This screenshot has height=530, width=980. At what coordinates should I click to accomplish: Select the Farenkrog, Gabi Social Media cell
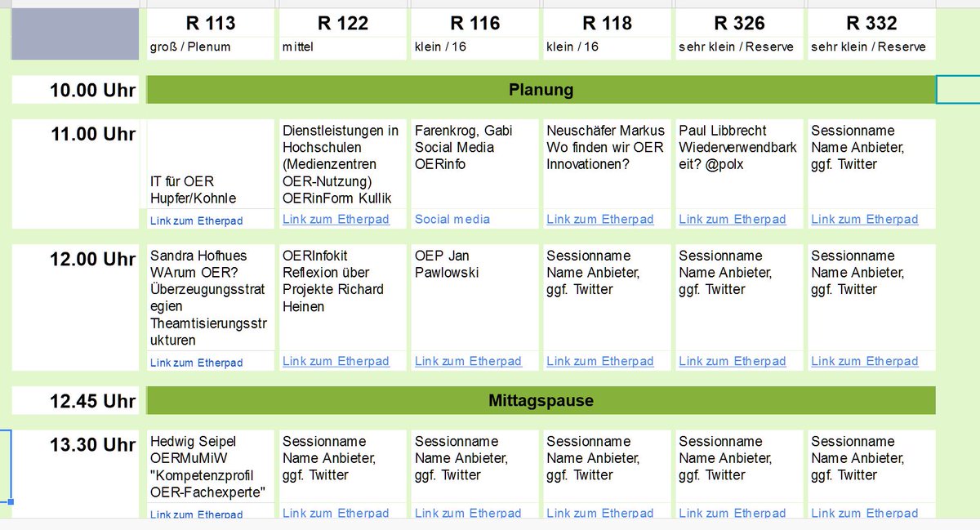(x=474, y=163)
